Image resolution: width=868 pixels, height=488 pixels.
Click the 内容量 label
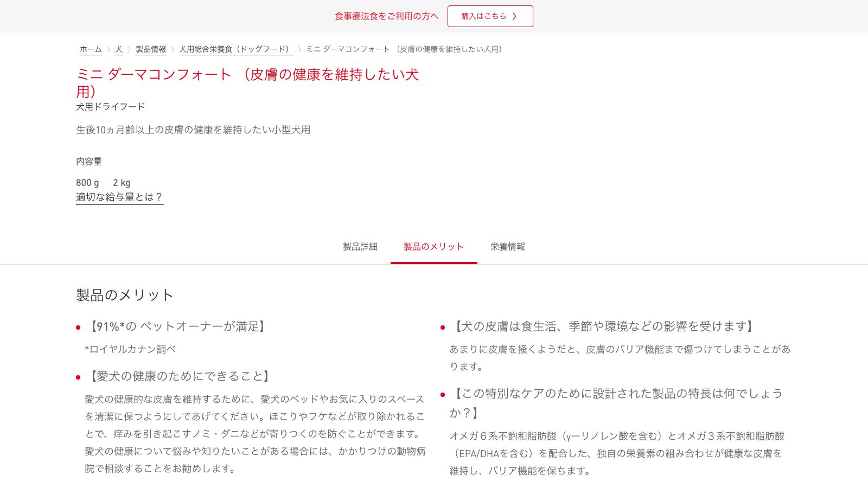point(89,162)
